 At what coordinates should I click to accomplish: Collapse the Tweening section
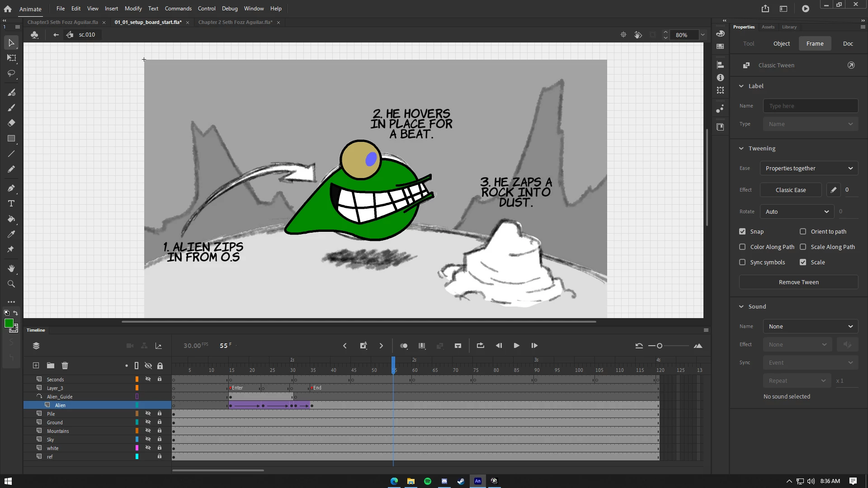pyautogui.click(x=741, y=148)
